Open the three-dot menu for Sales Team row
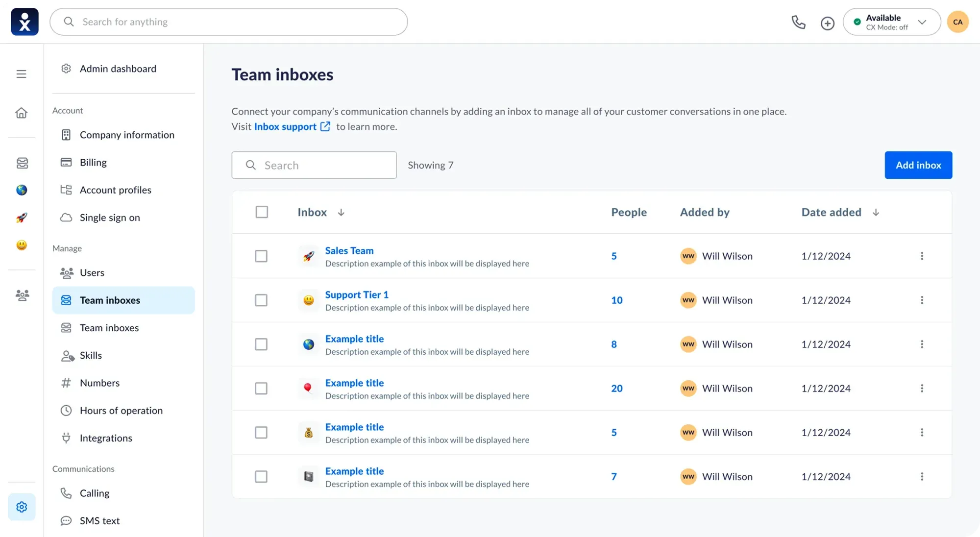 923,256
